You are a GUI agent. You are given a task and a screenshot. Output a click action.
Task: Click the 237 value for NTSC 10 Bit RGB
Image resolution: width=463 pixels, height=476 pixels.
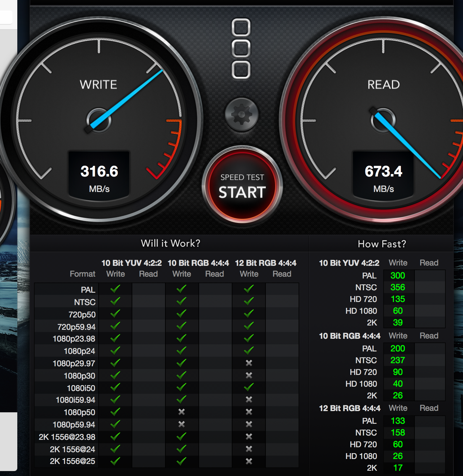click(x=398, y=360)
